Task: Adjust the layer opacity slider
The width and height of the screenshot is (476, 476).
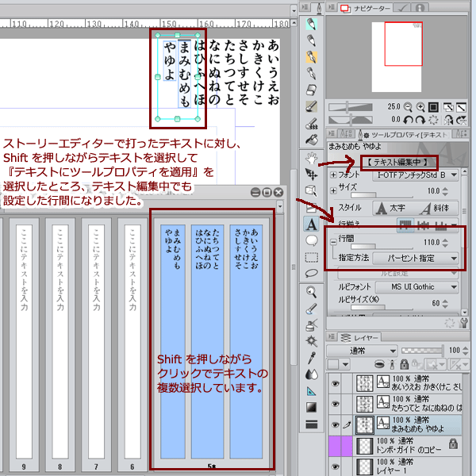Action: click(422, 351)
